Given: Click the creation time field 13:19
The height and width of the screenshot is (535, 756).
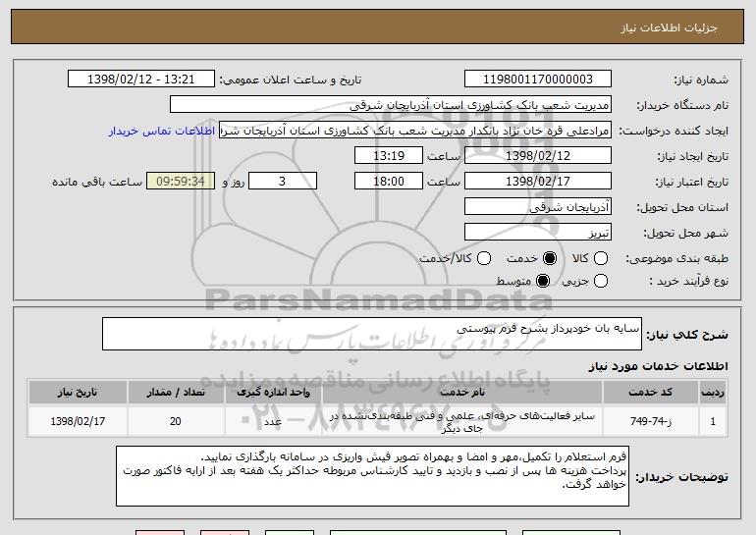Looking at the screenshot, I should click(x=389, y=155).
